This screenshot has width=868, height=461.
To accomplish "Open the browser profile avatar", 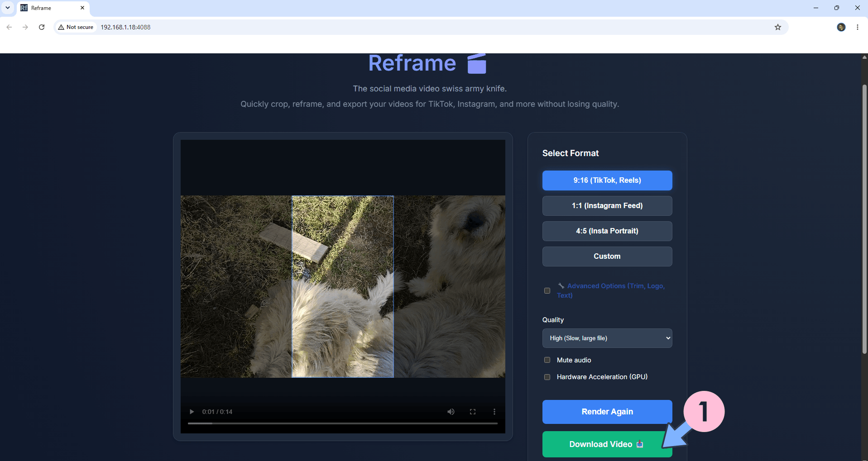I will click(x=841, y=27).
